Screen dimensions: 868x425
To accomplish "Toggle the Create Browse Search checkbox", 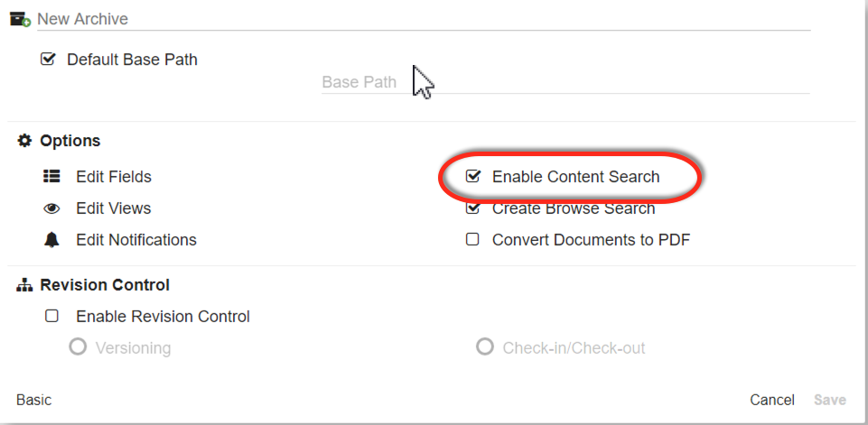I will [472, 208].
